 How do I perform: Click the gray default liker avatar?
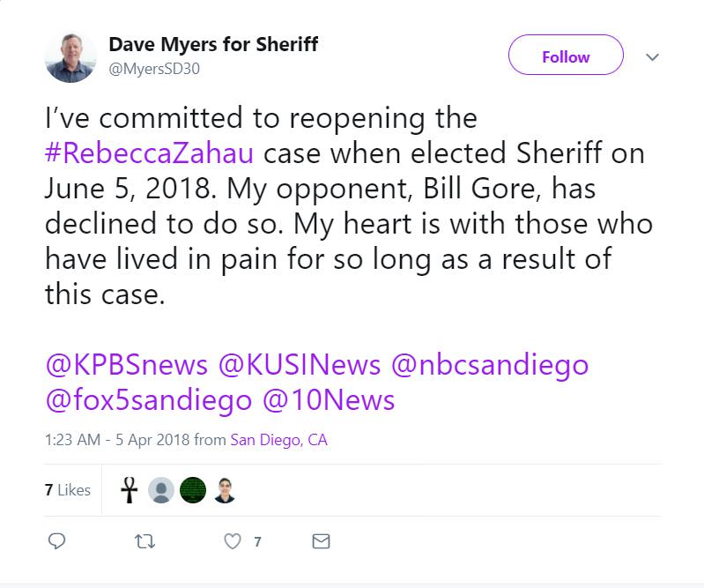pos(161,490)
